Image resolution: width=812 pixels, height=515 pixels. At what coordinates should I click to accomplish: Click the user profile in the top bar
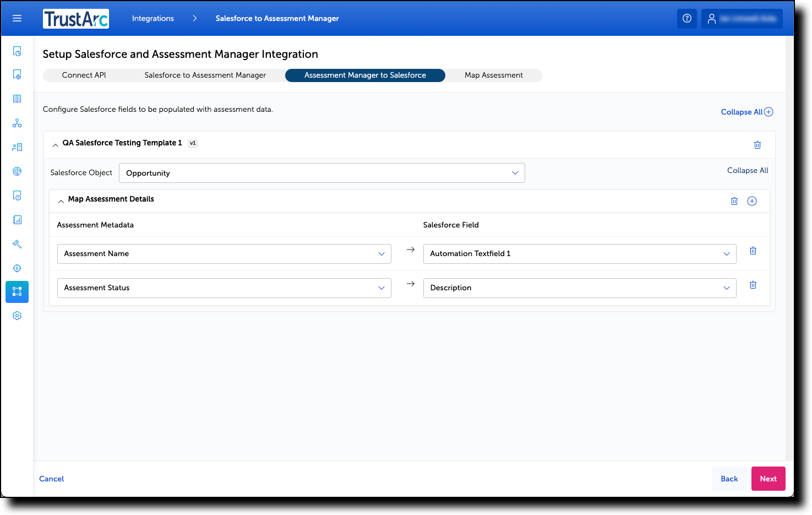pyautogui.click(x=742, y=18)
